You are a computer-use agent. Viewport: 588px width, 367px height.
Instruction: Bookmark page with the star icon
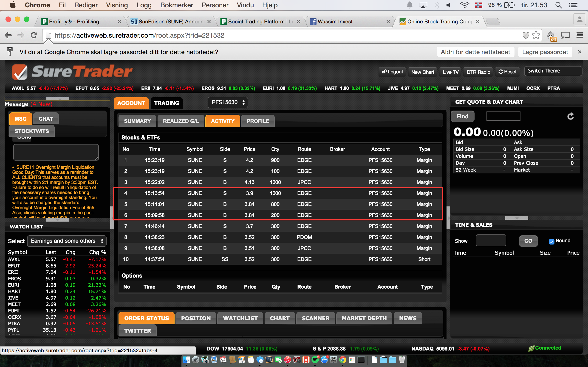[536, 35]
